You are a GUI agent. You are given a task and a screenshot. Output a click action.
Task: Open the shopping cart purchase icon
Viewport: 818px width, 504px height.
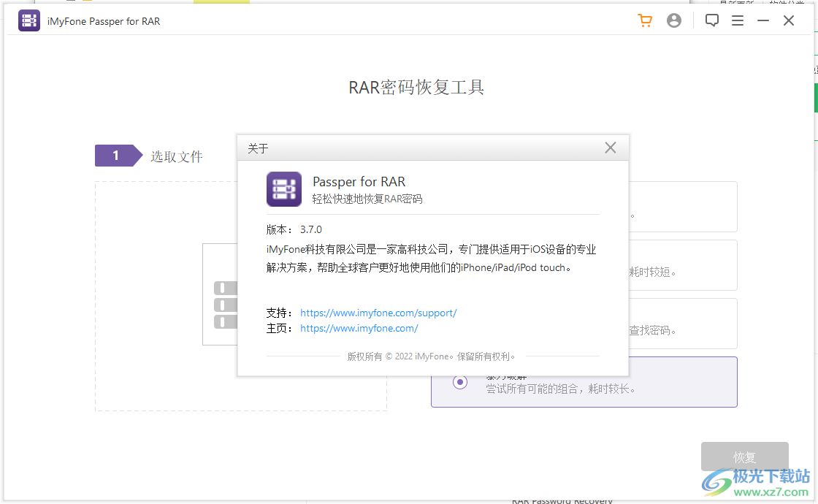click(x=646, y=21)
